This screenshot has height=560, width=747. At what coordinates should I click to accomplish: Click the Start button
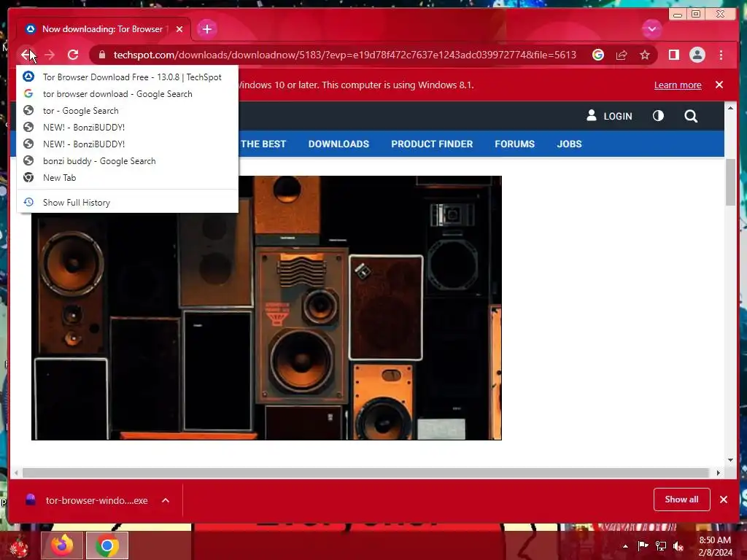click(18, 546)
